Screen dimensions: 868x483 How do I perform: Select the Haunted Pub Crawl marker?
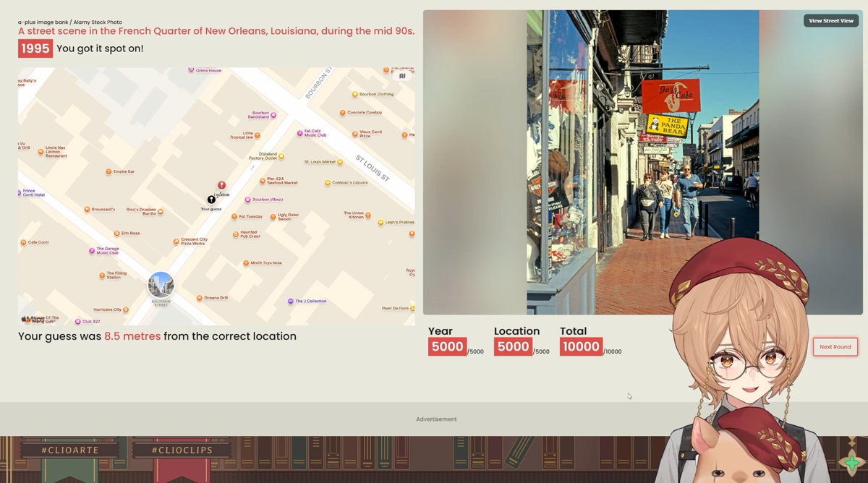[x=234, y=234]
